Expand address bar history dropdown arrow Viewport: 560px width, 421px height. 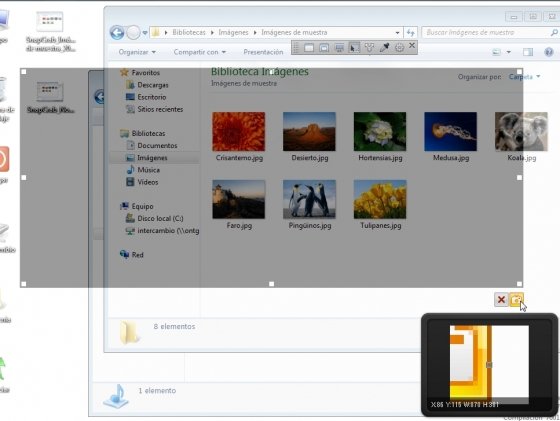tap(398, 32)
